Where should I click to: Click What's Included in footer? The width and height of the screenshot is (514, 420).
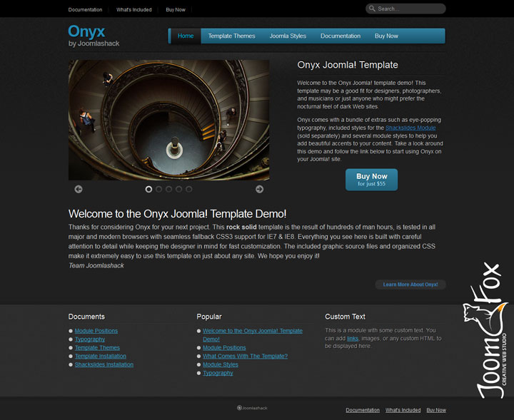[403, 410]
